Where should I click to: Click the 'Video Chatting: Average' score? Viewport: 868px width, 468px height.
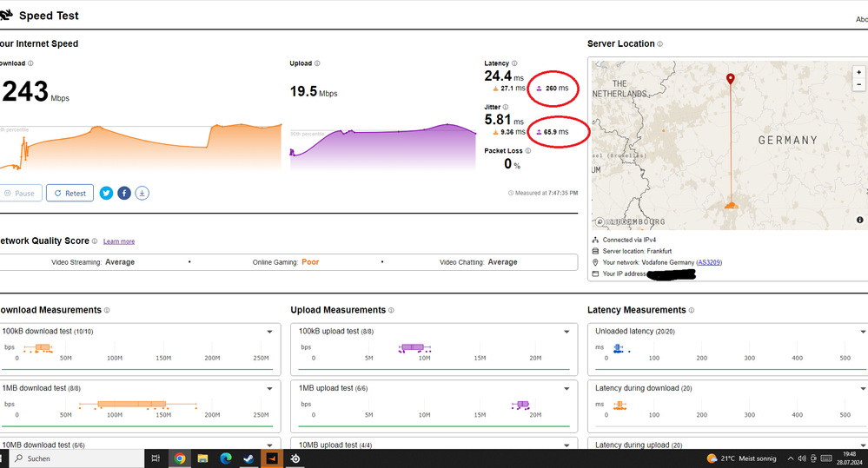tap(478, 262)
